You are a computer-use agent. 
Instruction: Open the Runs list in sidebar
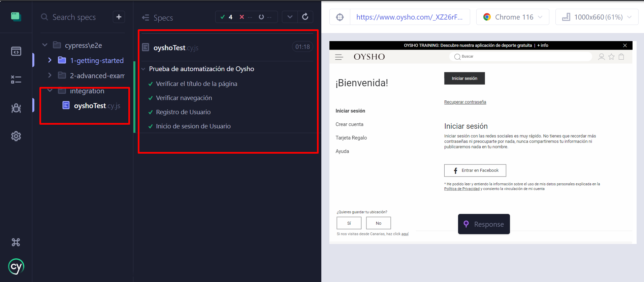(x=16, y=80)
